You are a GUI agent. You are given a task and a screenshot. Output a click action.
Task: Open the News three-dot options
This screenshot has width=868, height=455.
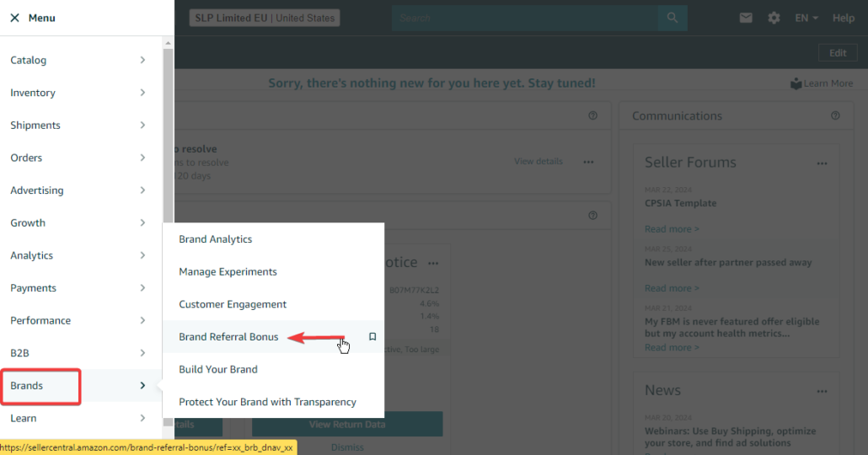pos(822,391)
